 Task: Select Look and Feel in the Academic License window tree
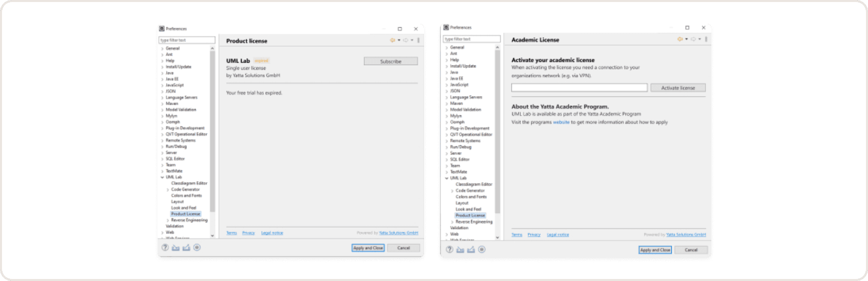pyautogui.click(x=468, y=209)
